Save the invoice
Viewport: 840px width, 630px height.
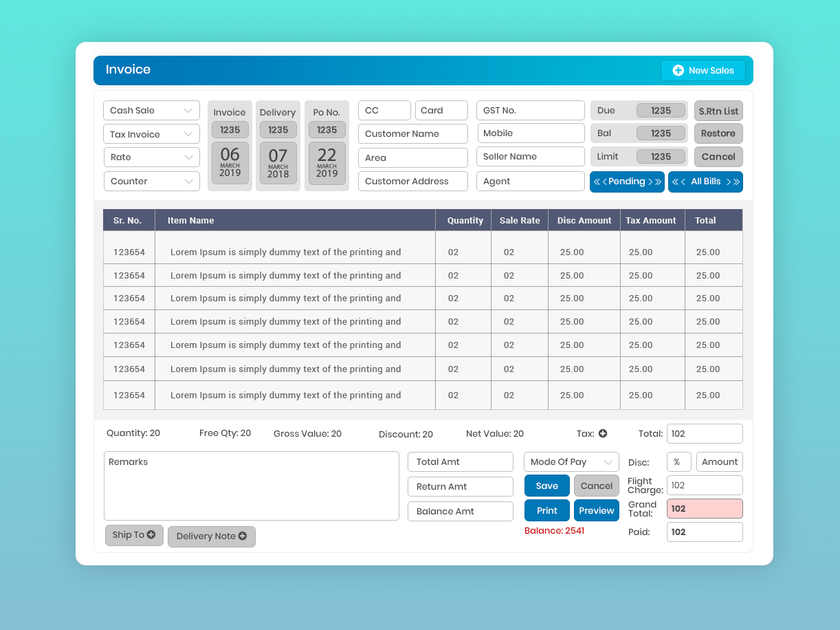pos(546,486)
